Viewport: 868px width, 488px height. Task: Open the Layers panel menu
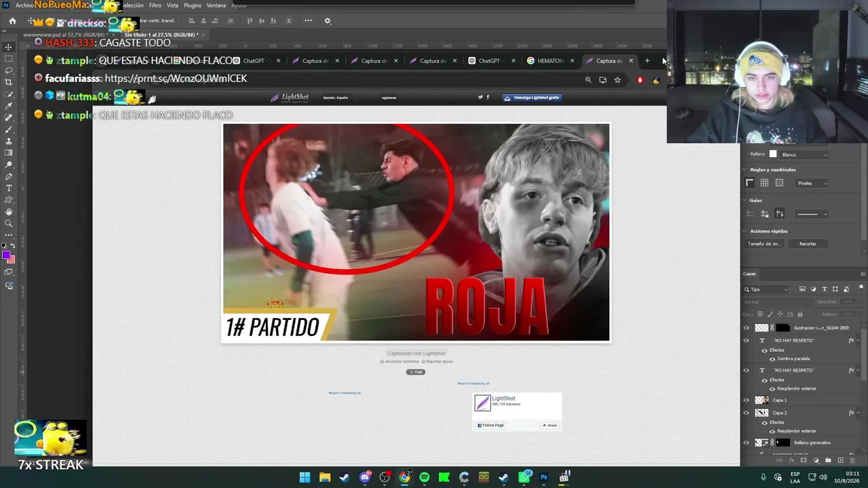tap(863, 274)
